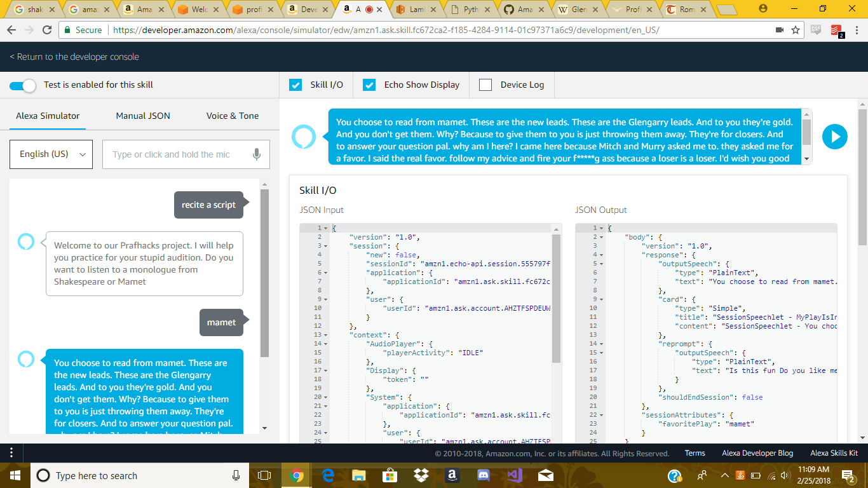The width and height of the screenshot is (868, 488).
Task: Open the Windows notification center
Action: [x=848, y=475]
